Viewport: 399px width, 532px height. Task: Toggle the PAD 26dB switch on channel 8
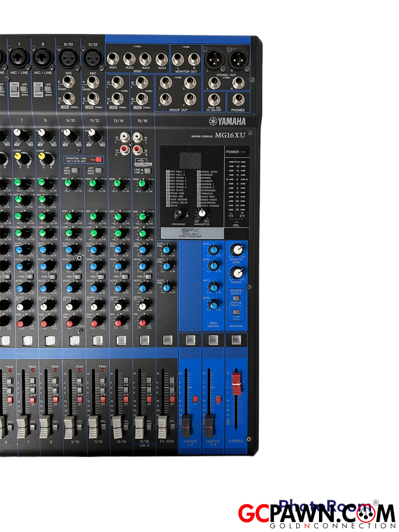(x=38, y=90)
